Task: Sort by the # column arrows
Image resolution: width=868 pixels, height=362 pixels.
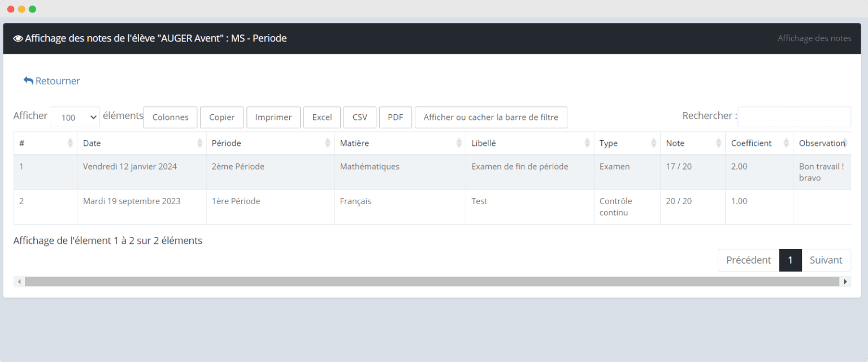Action: tap(70, 143)
